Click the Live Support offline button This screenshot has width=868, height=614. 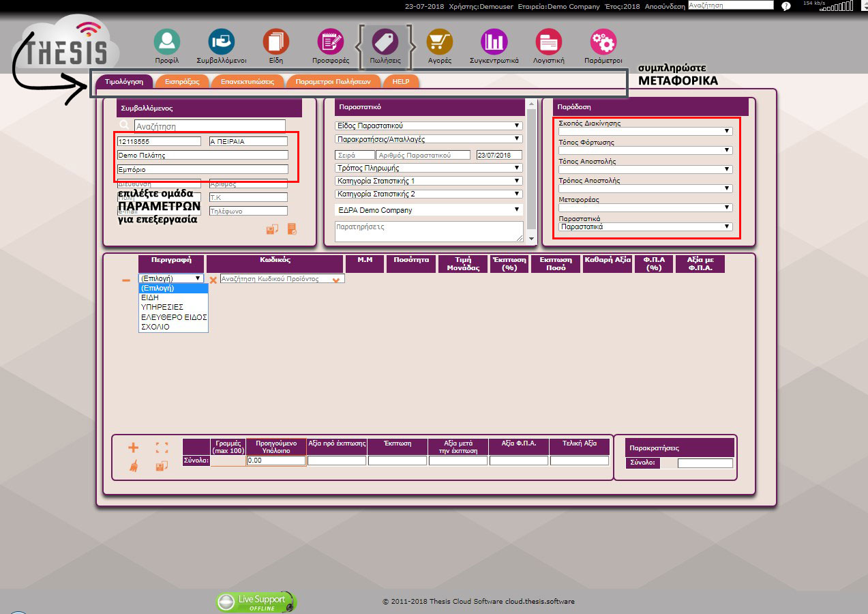(x=256, y=602)
